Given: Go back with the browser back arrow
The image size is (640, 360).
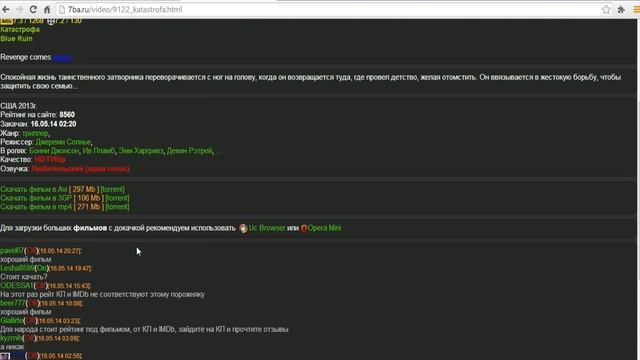Looking at the screenshot, I should click(x=6, y=9).
